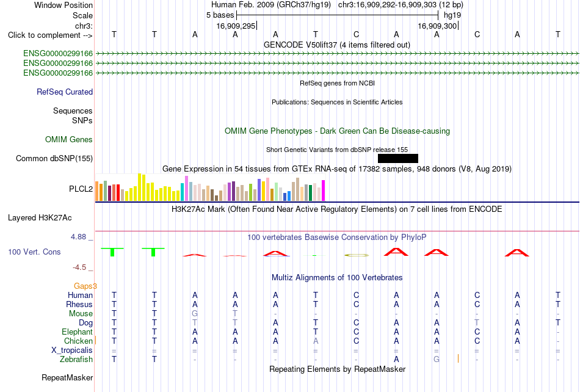Open 'Short Genetic Variants from dbSNP release 155'

tap(337, 150)
